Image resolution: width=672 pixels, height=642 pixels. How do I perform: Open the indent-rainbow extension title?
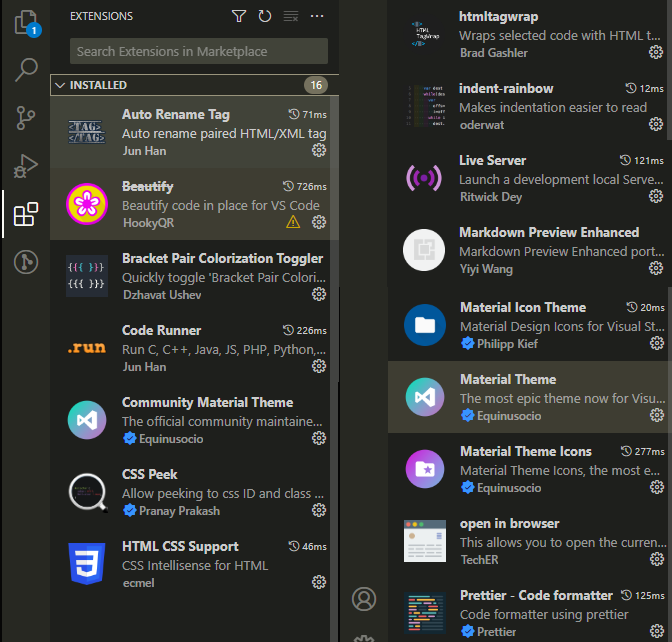[x=506, y=89]
